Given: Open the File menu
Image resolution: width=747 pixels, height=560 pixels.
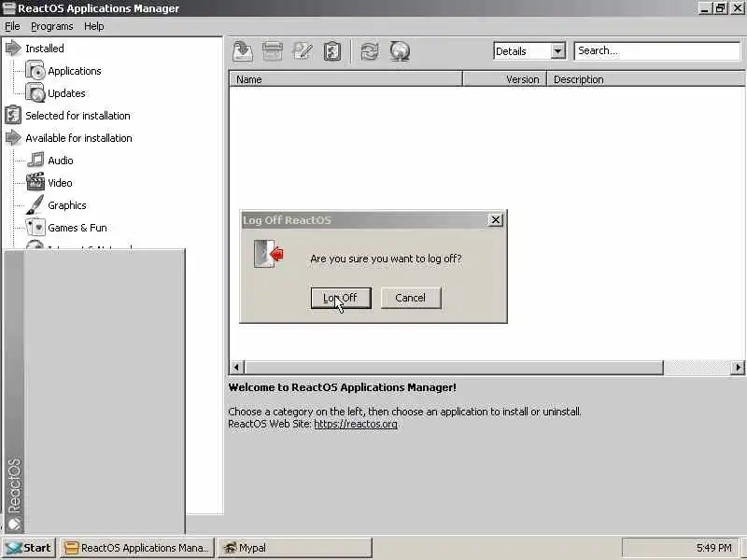Looking at the screenshot, I should pos(12,26).
